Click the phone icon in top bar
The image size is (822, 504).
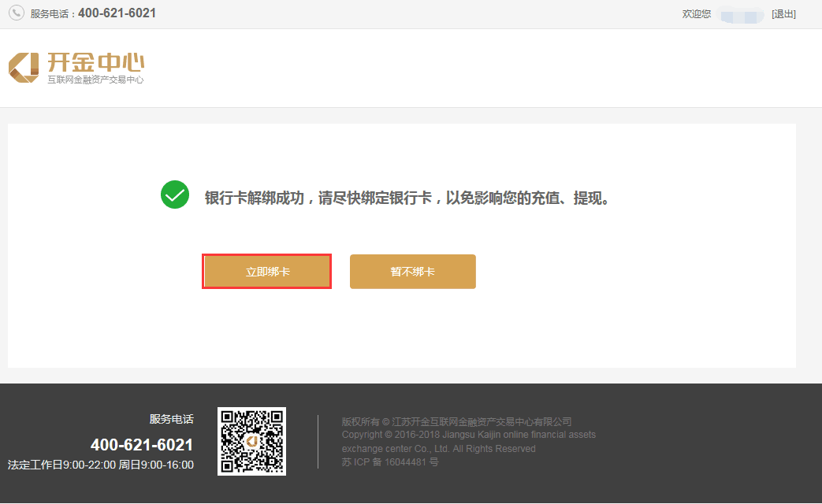click(16, 13)
